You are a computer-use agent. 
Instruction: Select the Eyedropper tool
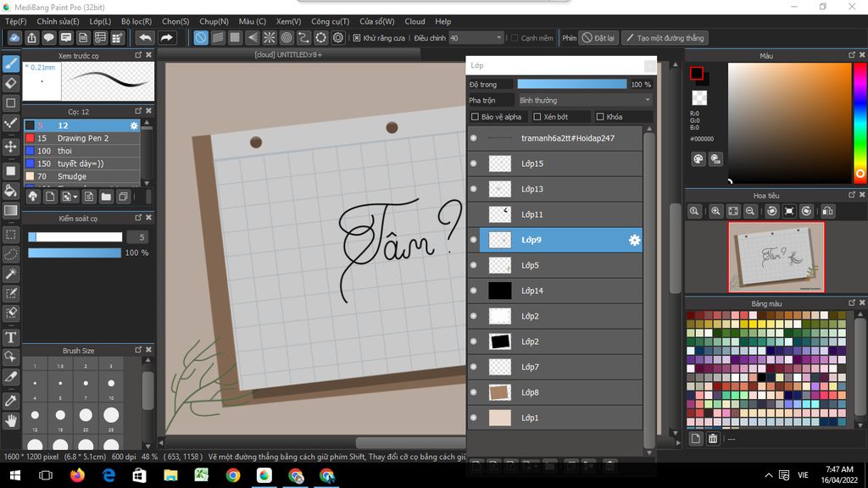tap(11, 401)
